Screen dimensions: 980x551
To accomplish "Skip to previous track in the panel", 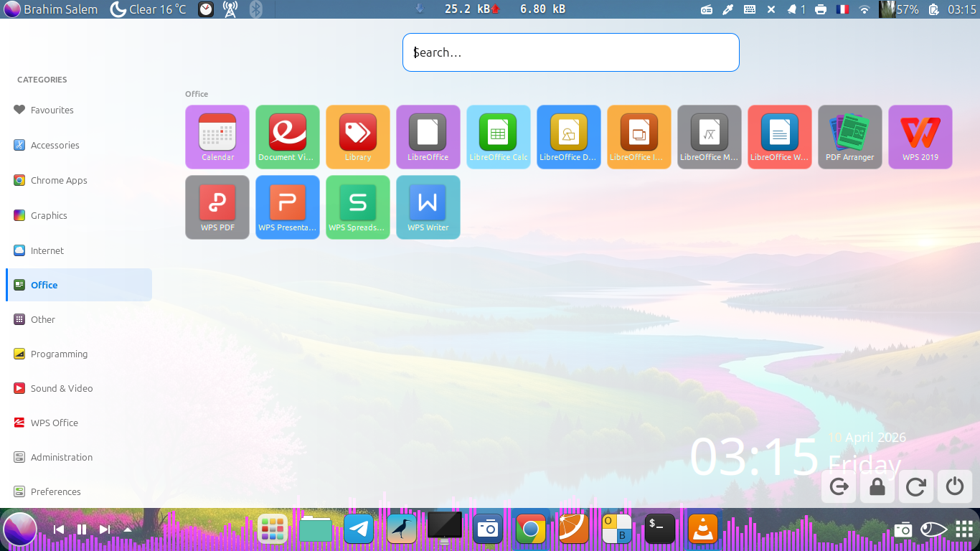I will pos(60,529).
